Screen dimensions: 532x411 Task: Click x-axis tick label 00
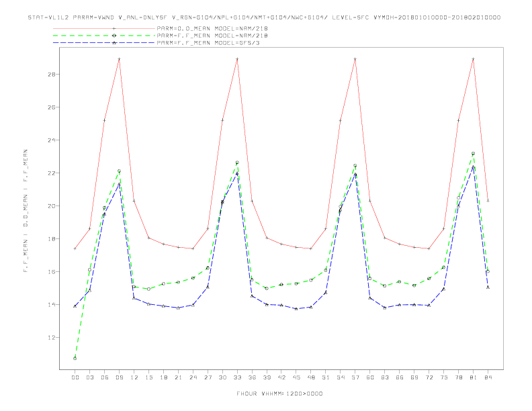tap(75, 377)
